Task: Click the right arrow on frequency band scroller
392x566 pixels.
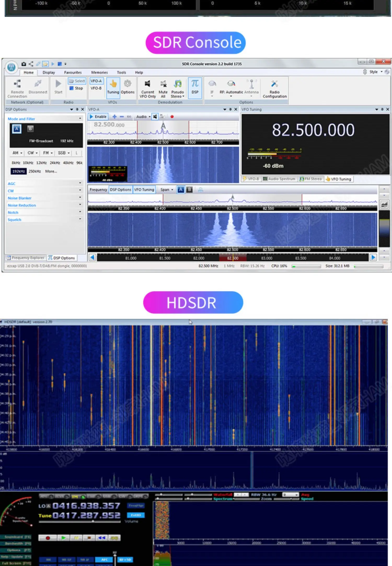Action: [x=373, y=258]
